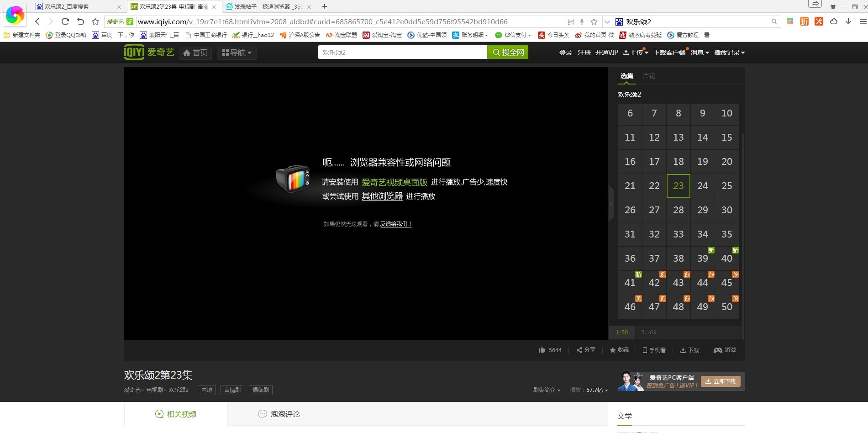Open the 泡泡评论 comments tab
The width and height of the screenshot is (868, 433).
coord(279,414)
